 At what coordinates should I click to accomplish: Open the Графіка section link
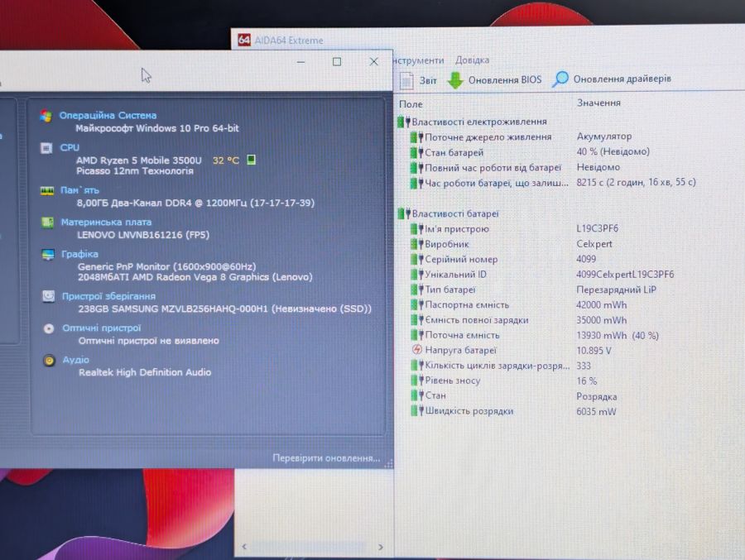(79, 254)
